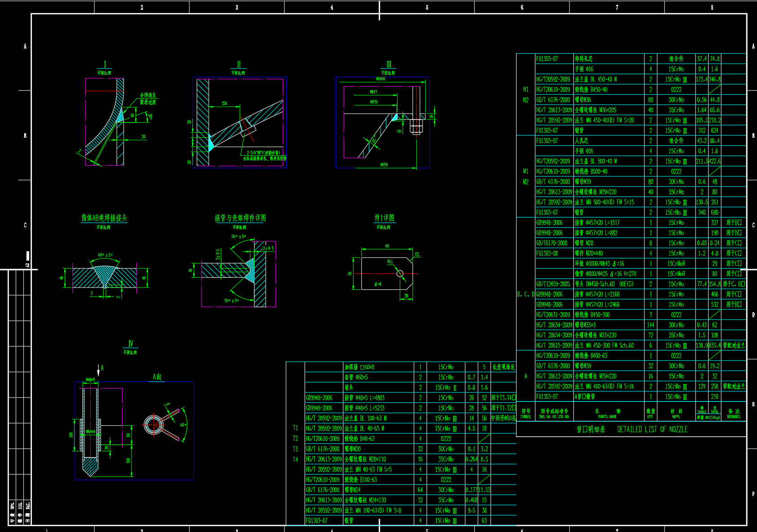This screenshot has width=757, height=532.
Task: Click the detail view I title label
Action: (105, 65)
